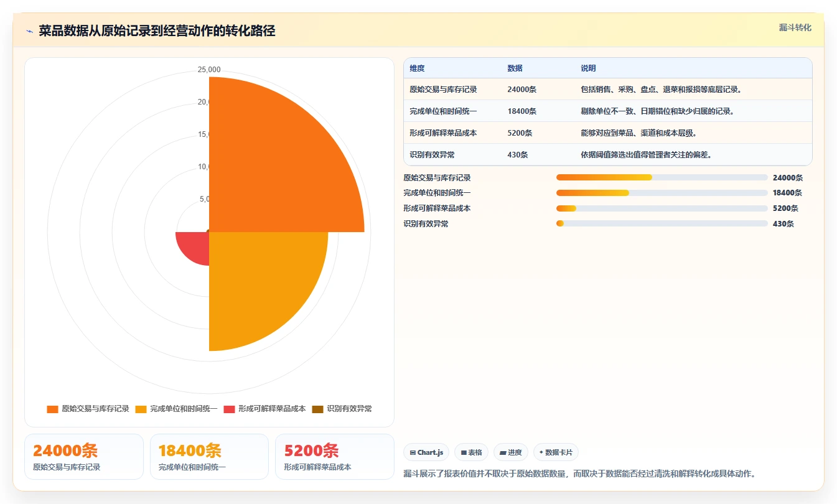Click the page title 菜品数据从原始记录到经营动作的转化路径
The height and width of the screenshot is (504, 837).
pyautogui.click(x=157, y=31)
